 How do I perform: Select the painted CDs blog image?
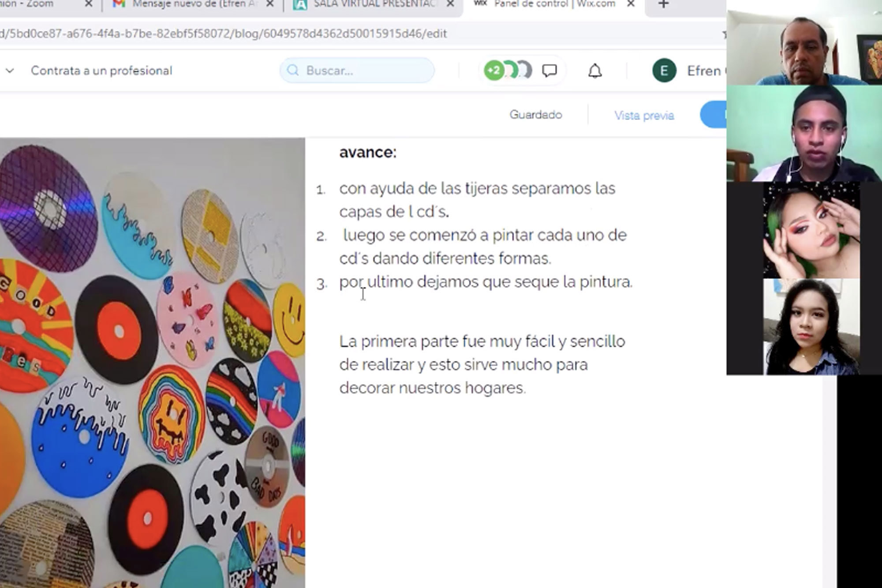(152, 362)
